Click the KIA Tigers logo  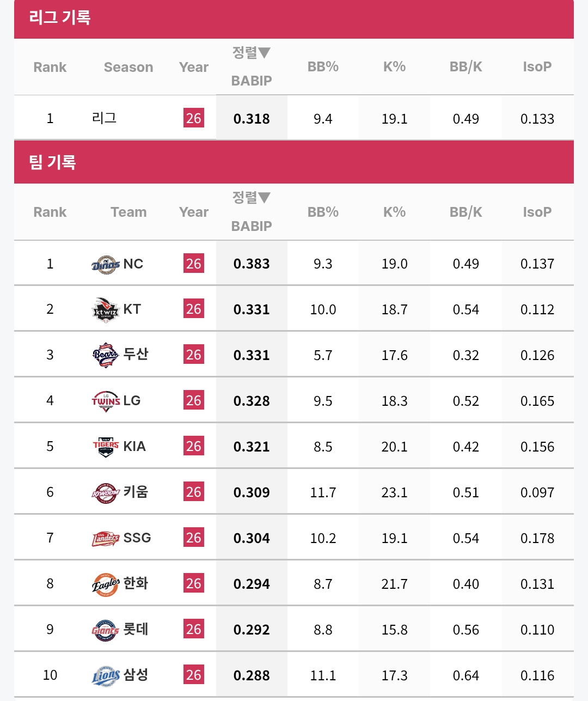pos(106,447)
